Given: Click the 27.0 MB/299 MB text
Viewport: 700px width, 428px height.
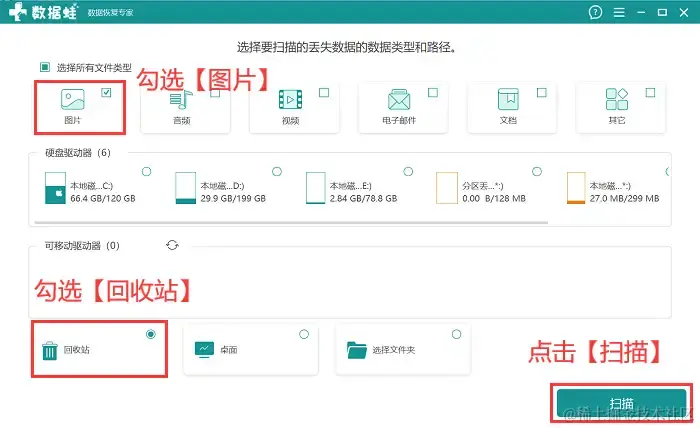Looking at the screenshot, I should tap(625, 198).
